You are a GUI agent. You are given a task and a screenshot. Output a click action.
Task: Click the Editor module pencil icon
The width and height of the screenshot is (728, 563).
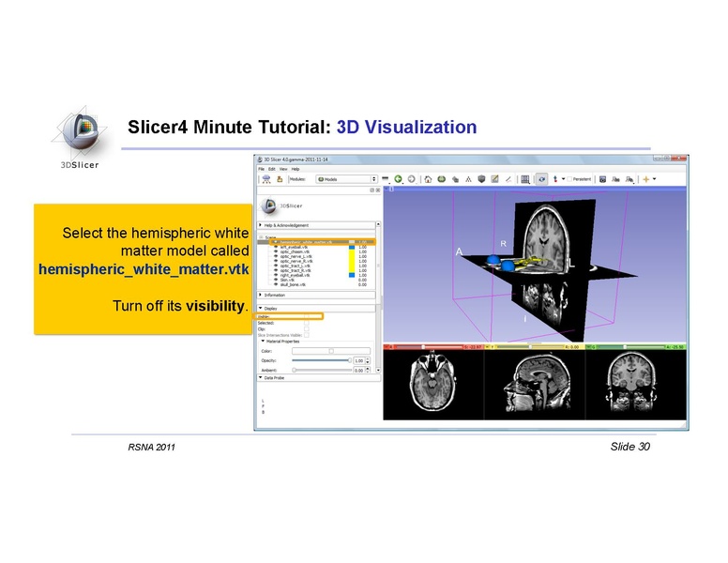pyautogui.click(x=495, y=179)
